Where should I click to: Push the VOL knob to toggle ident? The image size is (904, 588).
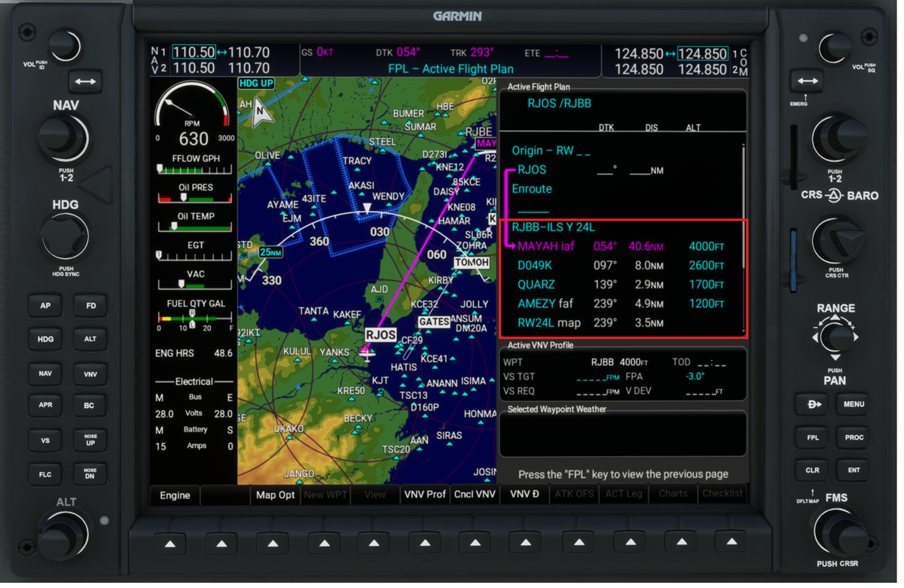65,45
